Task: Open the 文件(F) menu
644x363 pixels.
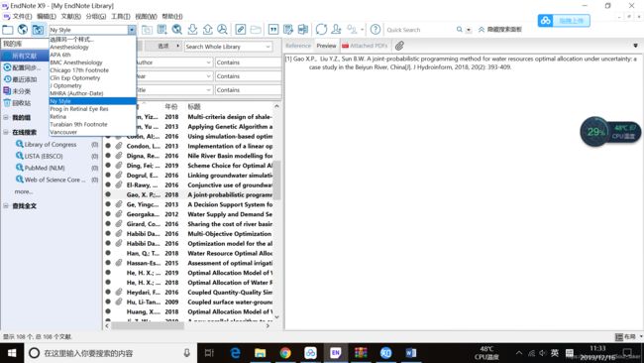Action: pos(22,17)
